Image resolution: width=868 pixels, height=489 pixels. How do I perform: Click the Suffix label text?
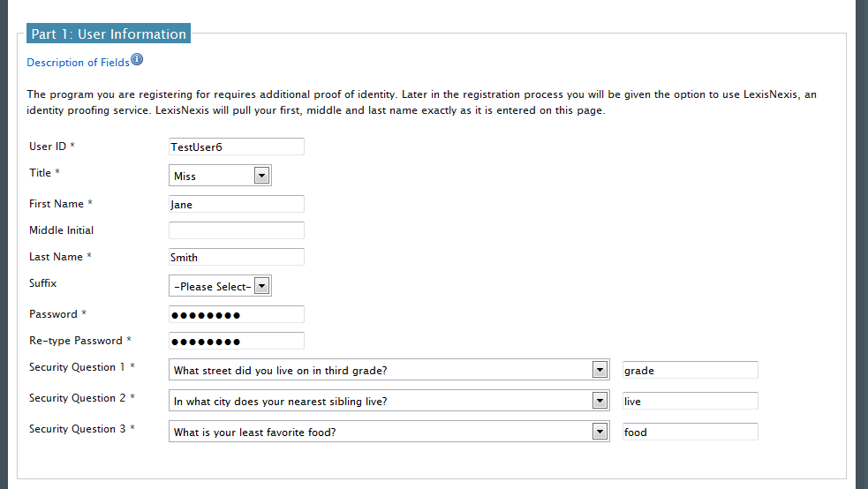click(x=43, y=283)
